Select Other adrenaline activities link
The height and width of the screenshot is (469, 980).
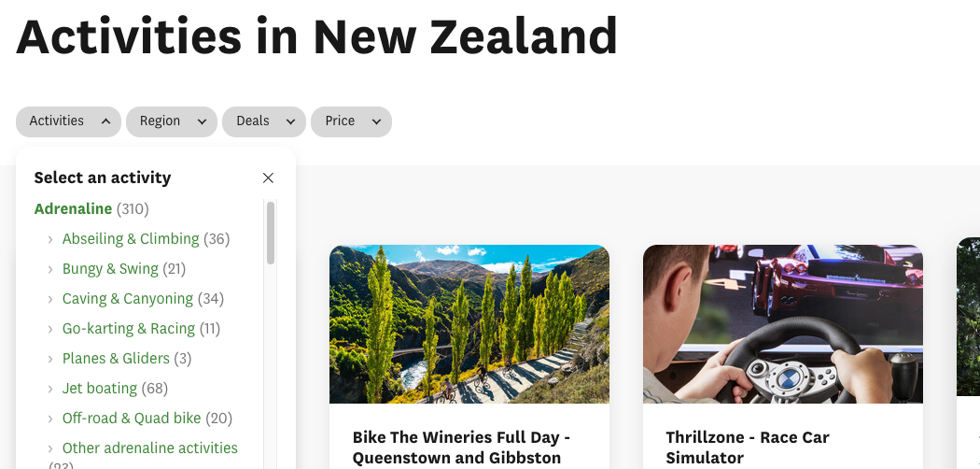click(x=149, y=448)
